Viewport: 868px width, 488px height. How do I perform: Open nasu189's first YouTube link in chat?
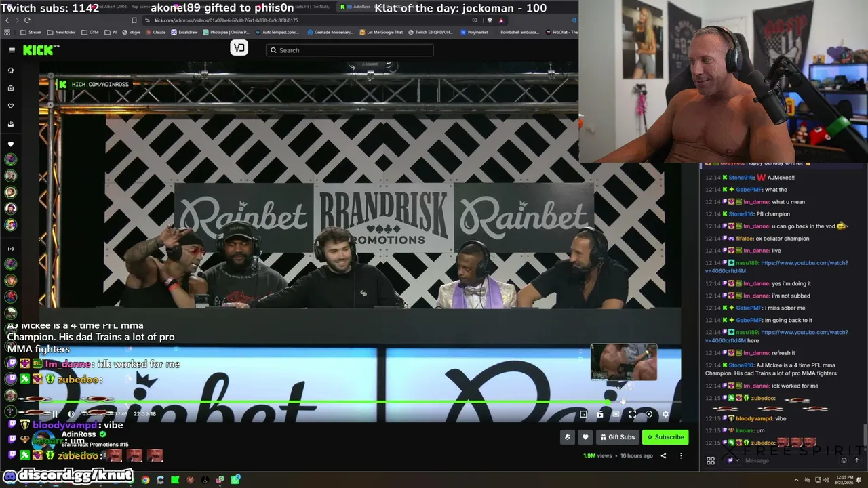(776, 266)
